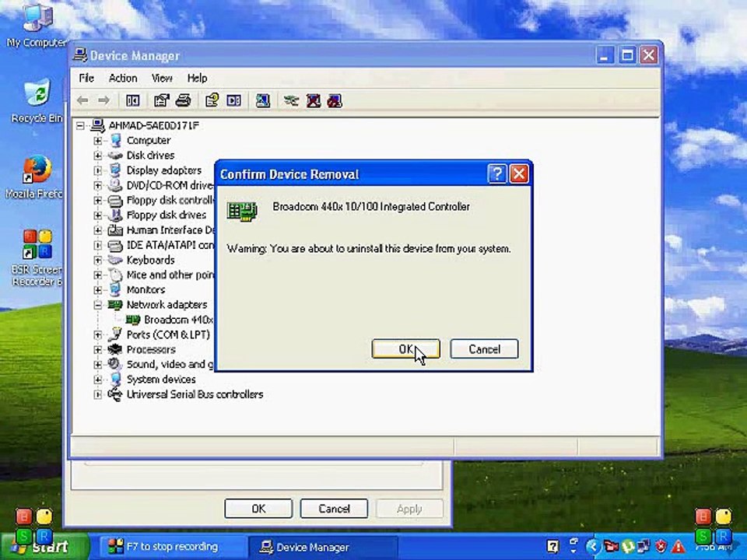Show hidden tray icons arrow
This screenshot has height=560, width=747.
pos(592,547)
